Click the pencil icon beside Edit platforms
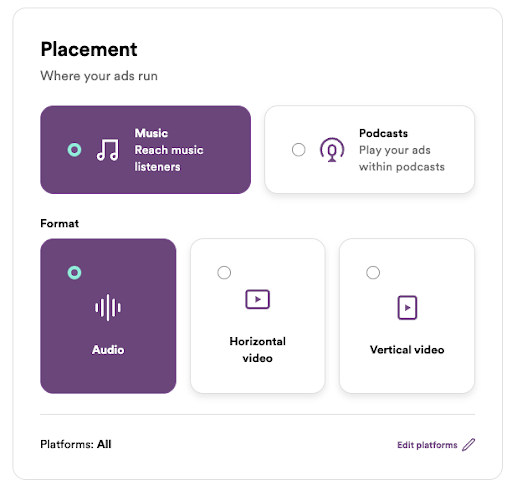Image resolution: width=512 pixels, height=490 pixels. click(x=468, y=445)
